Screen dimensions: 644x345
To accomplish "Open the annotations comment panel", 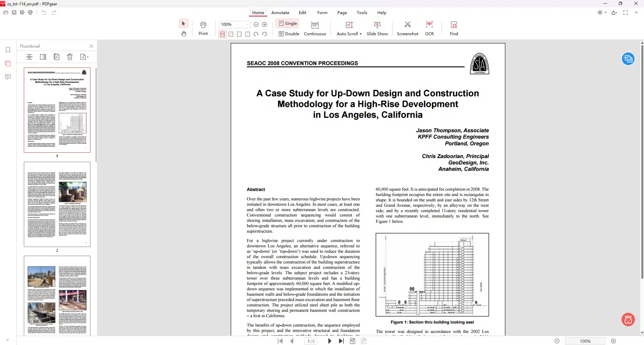I will click(8, 77).
